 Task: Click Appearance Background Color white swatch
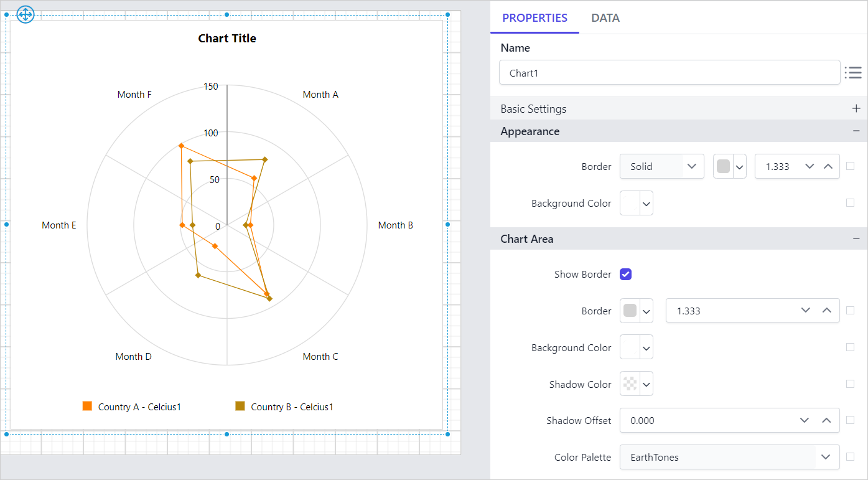(x=630, y=203)
